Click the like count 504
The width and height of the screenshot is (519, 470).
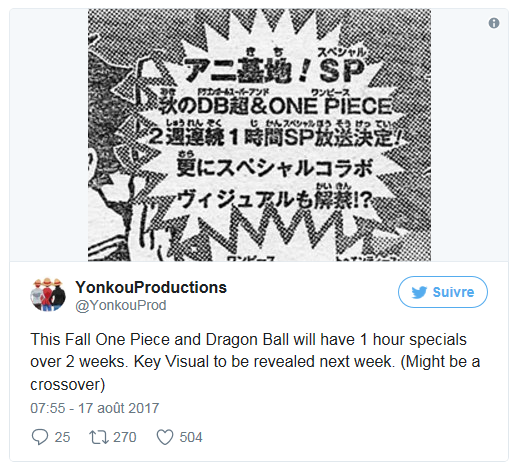[191, 437]
